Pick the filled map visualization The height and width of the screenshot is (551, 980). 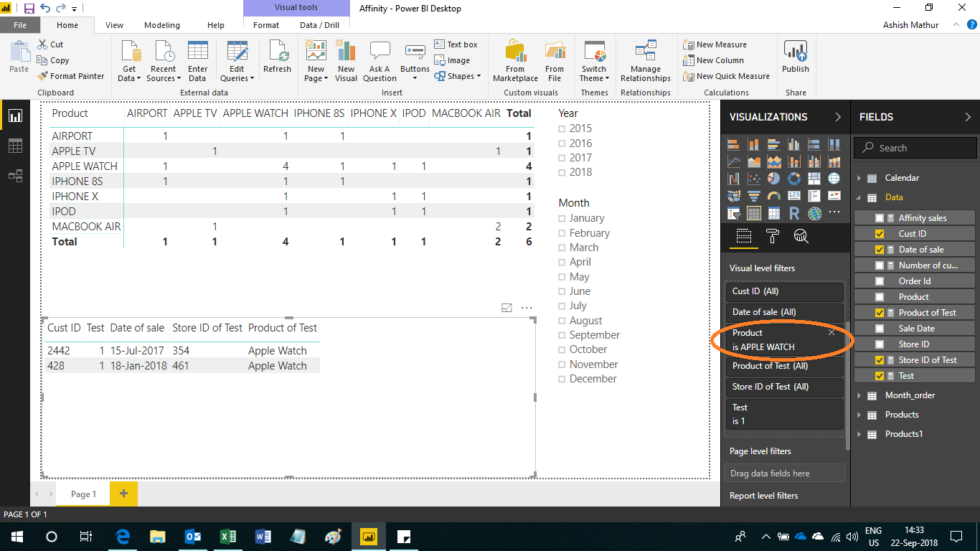(734, 196)
